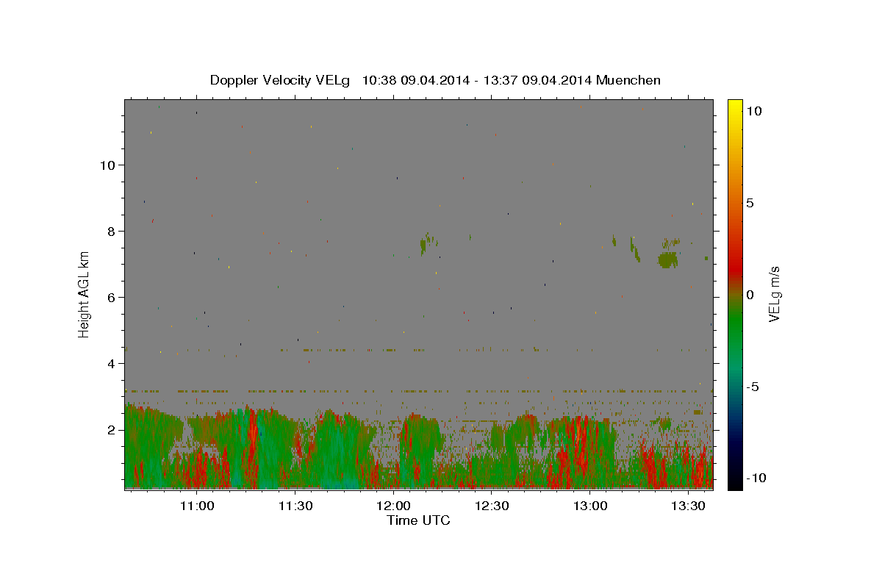Click the VELg m/s colorbar title

pos(775,294)
